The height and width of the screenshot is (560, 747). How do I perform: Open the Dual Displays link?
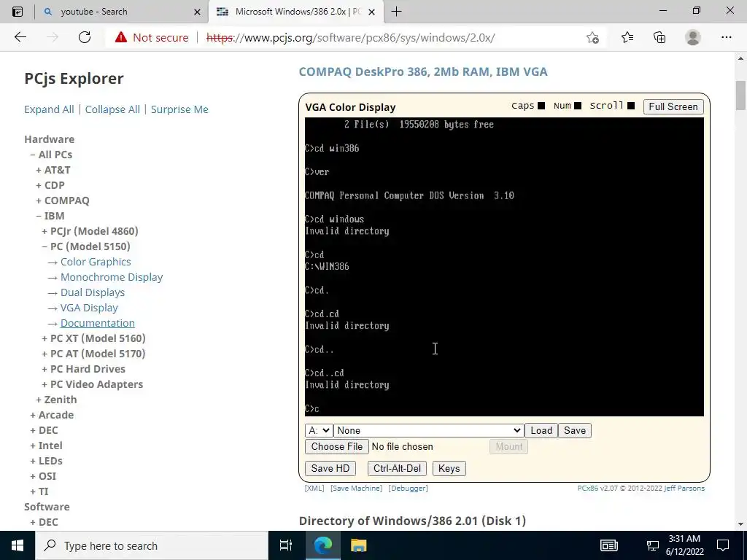(x=93, y=292)
